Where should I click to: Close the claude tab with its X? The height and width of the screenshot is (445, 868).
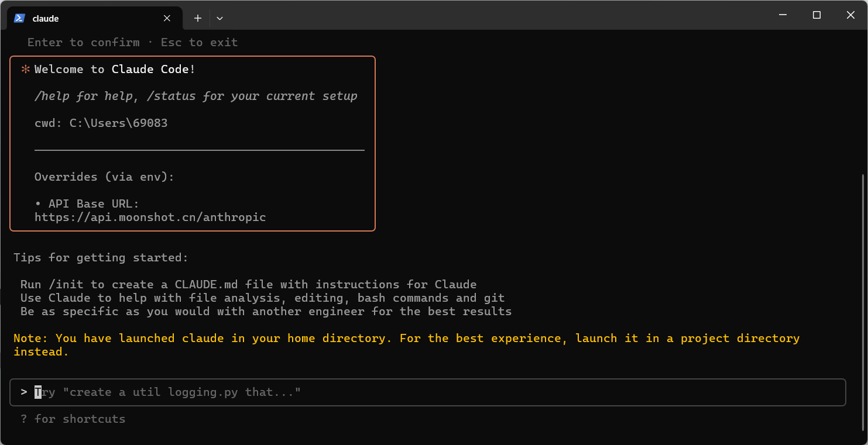point(166,18)
